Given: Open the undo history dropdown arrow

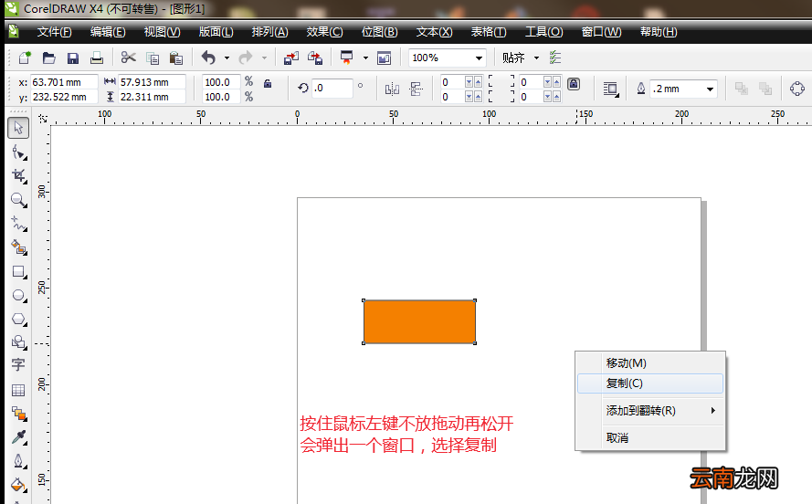Looking at the screenshot, I should (x=227, y=58).
